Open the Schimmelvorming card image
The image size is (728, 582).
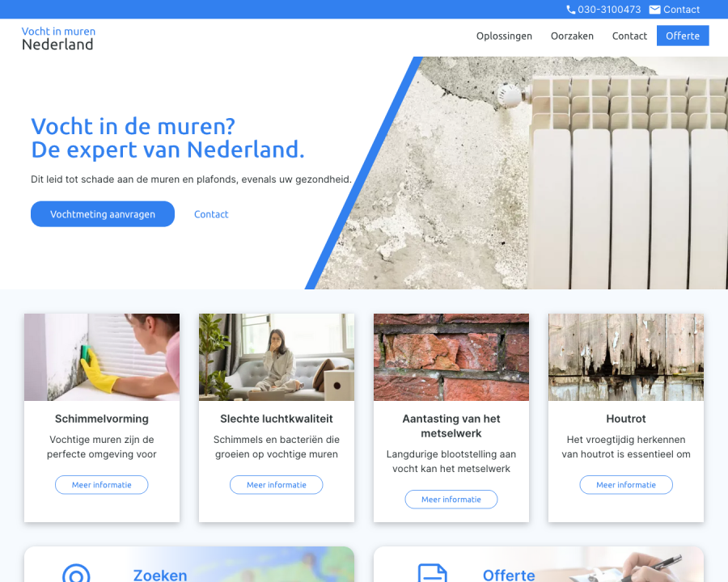pyautogui.click(x=101, y=356)
